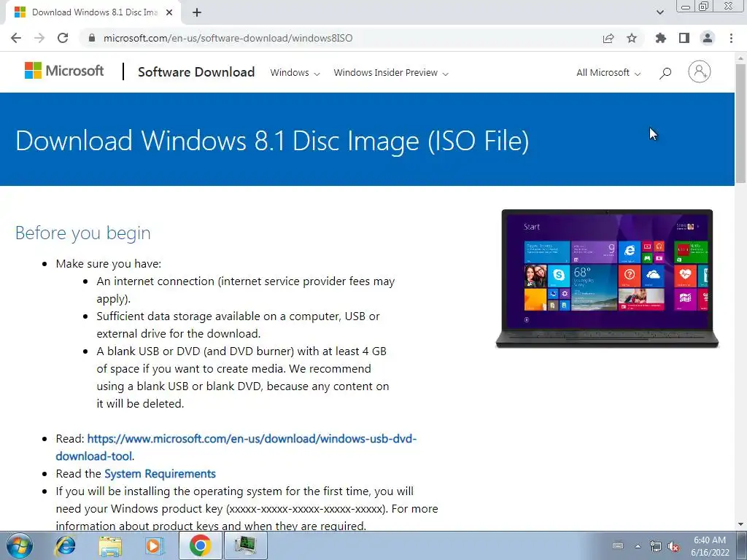
Task: Open the monitor app taskbar icon
Action: click(x=245, y=545)
